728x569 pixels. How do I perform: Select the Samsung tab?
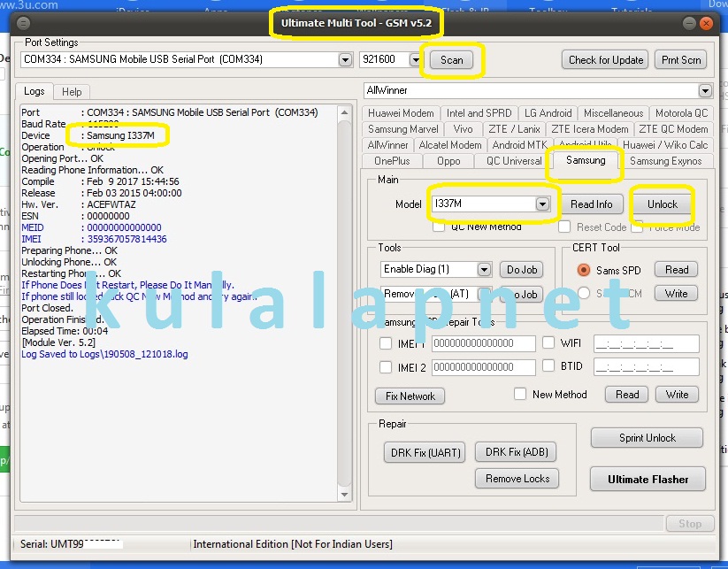pos(586,160)
